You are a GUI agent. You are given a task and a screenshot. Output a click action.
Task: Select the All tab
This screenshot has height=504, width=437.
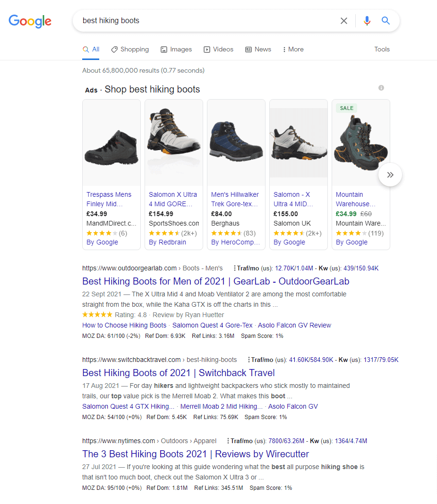(x=91, y=49)
